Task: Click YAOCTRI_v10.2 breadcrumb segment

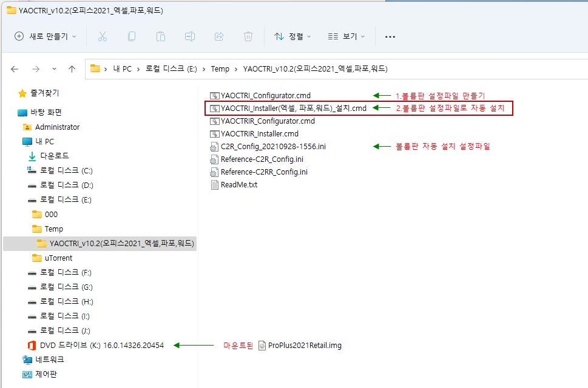Action: [316, 69]
